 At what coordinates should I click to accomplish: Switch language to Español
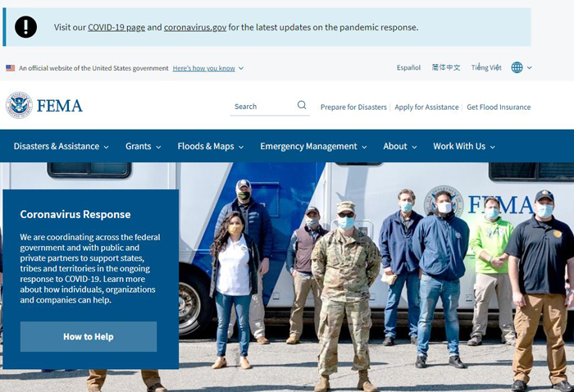(x=408, y=68)
